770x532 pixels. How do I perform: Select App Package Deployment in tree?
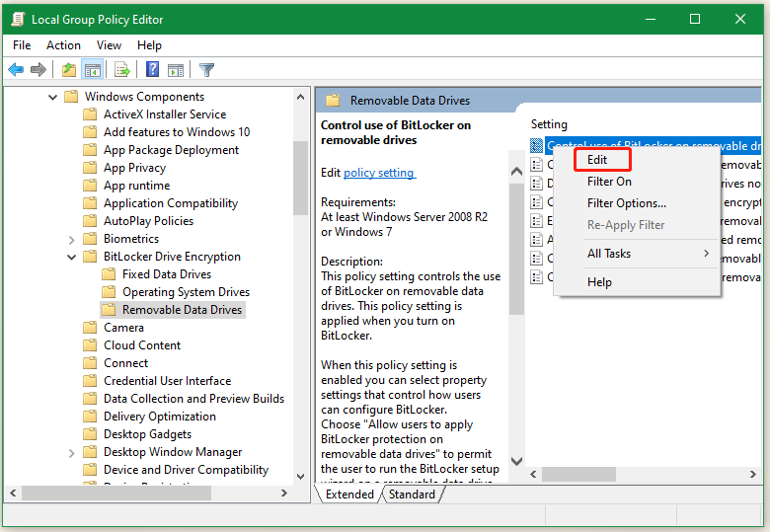(x=171, y=150)
